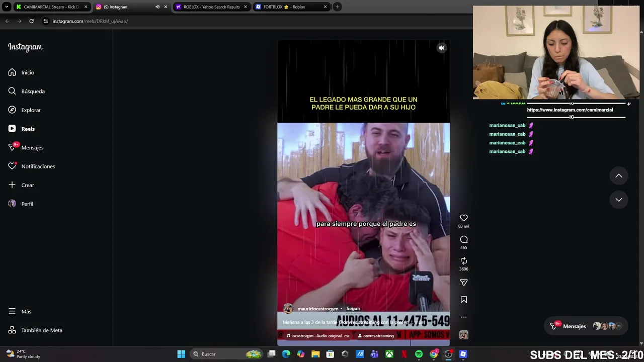Repost the reel

click(464, 260)
